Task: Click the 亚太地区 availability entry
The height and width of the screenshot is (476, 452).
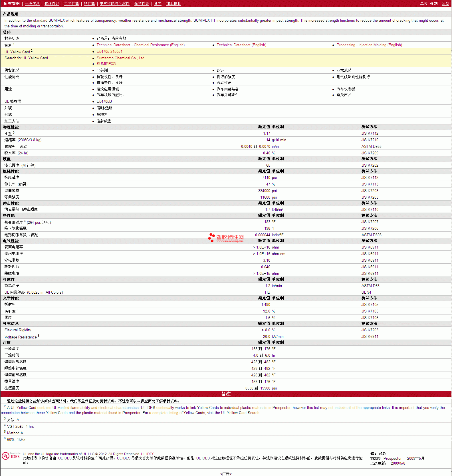Action: pos(344,70)
